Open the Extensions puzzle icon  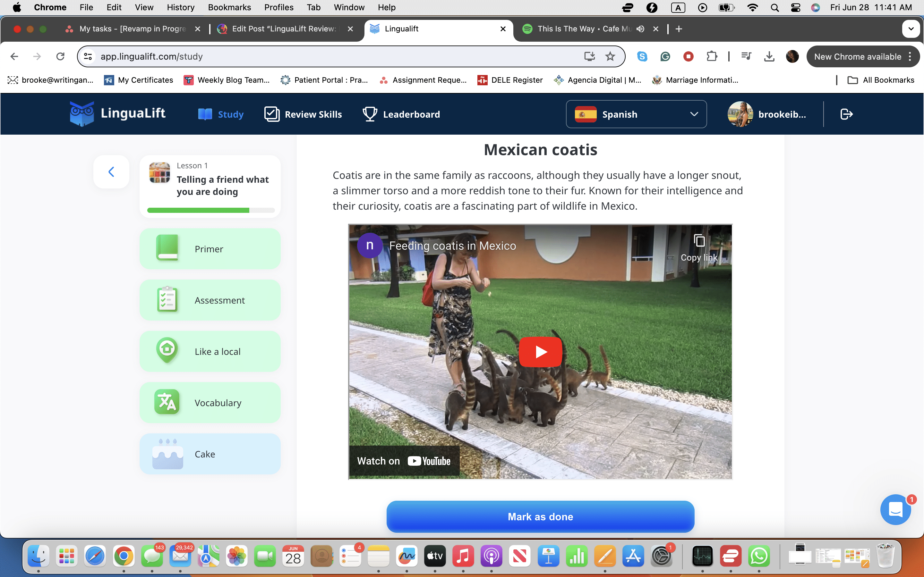(712, 56)
